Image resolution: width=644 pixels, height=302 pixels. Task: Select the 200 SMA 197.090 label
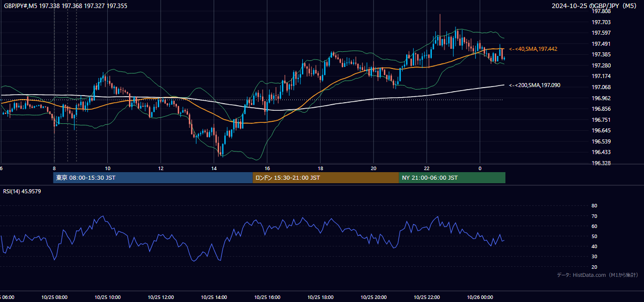(535, 85)
